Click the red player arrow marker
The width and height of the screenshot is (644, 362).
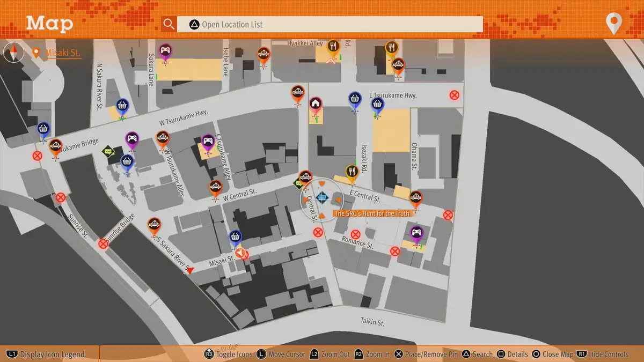pos(189,271)
